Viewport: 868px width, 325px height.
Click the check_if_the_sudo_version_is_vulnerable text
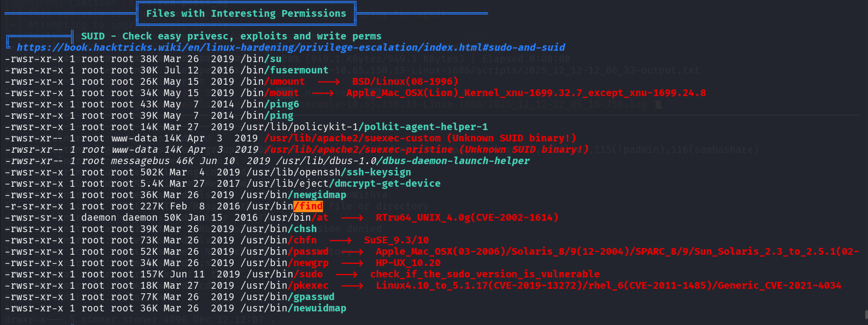485,274
